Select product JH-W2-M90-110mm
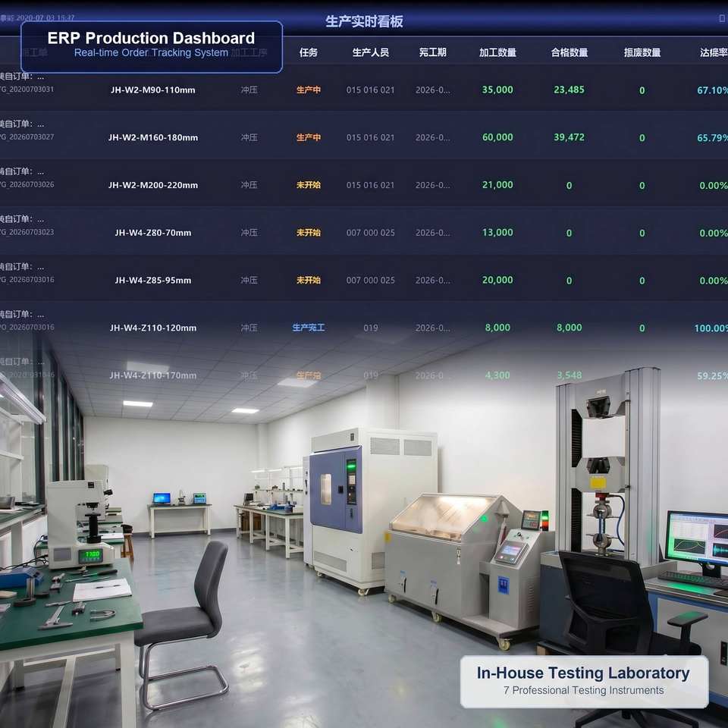Image resolution: width=728 pixels, height=728 pixels. point(152,90)
